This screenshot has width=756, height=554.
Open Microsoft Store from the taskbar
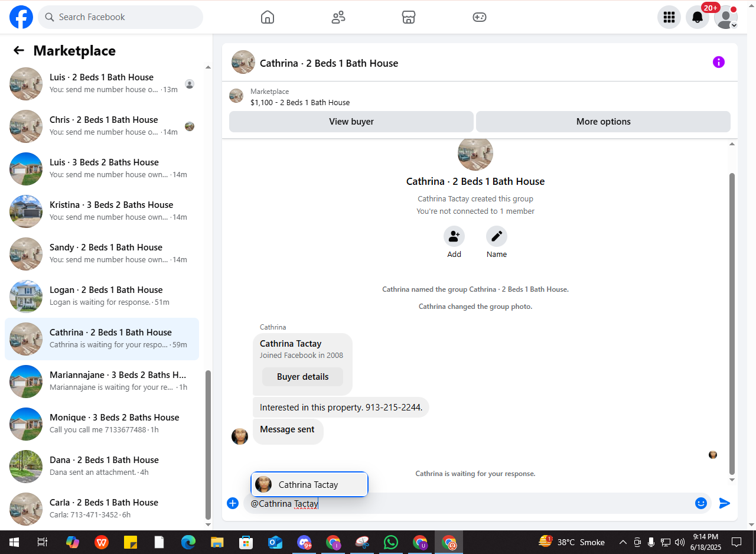point(246,542)
